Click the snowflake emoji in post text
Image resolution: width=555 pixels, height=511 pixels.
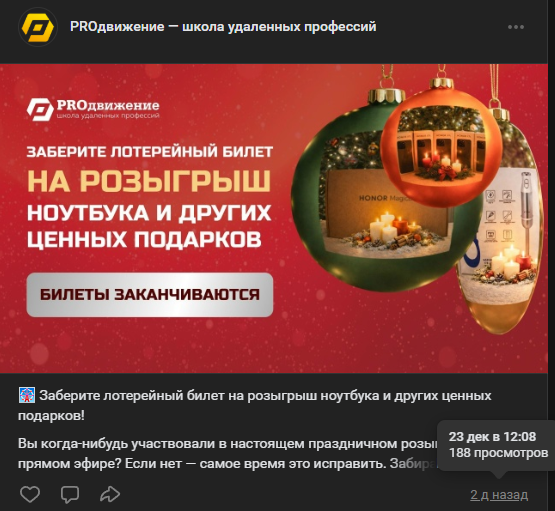click(x=27, y=395)
